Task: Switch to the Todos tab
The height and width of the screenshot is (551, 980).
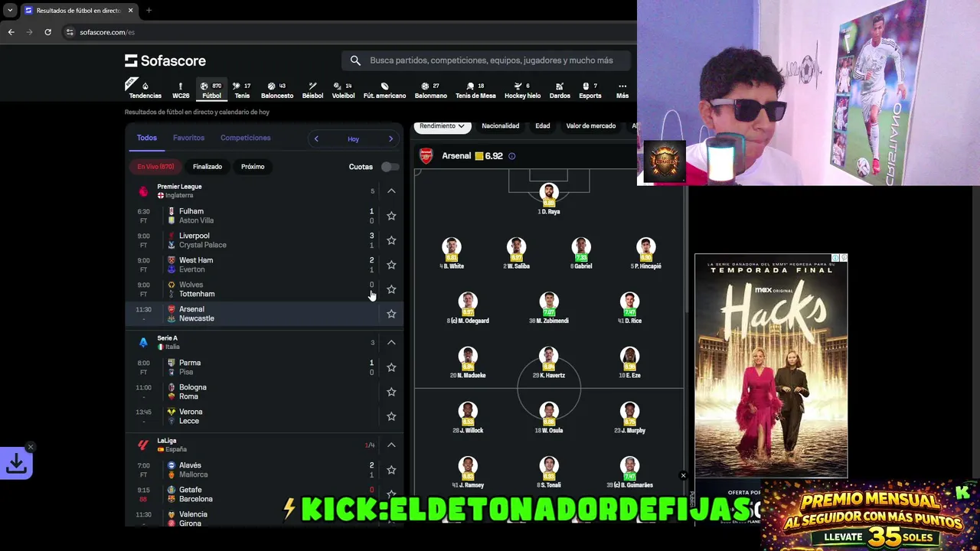Action: 147,138
